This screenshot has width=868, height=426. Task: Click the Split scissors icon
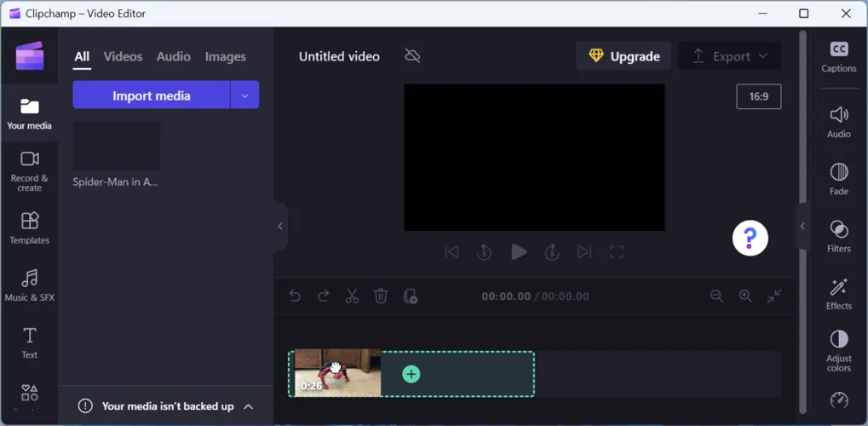click(x=352, y=296)
